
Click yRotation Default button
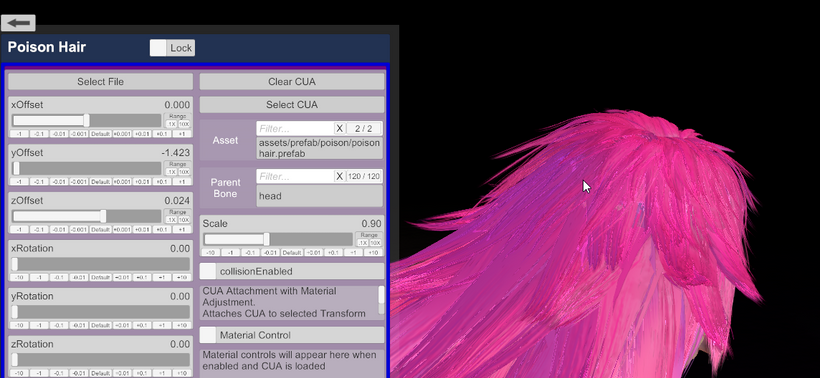point(100,325)
